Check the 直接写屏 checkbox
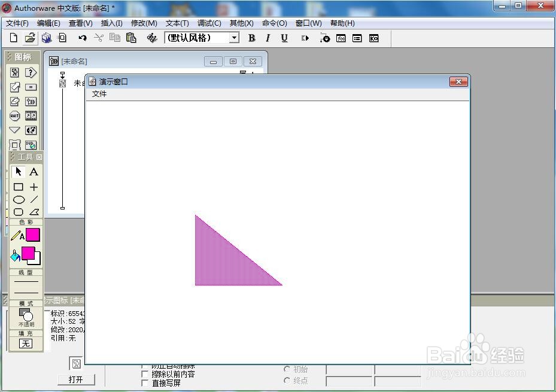This screenshot has height=392, width=556. (145, 383)
